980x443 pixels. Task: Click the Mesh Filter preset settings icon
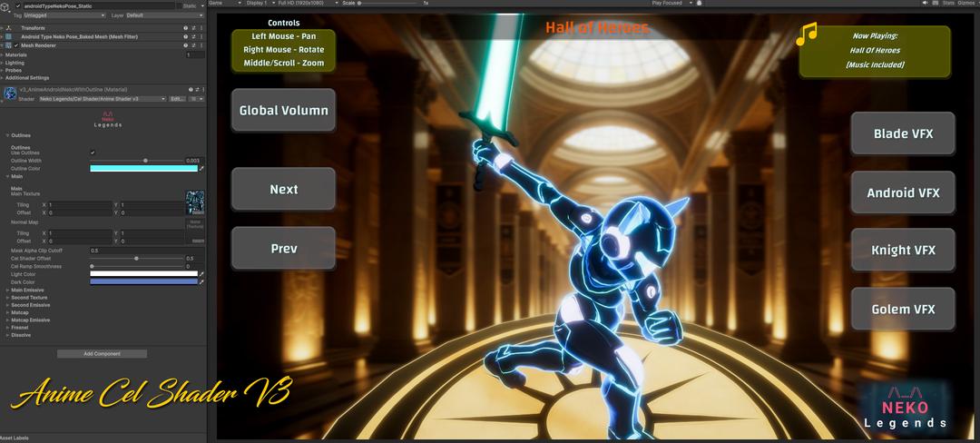(193, 36)
